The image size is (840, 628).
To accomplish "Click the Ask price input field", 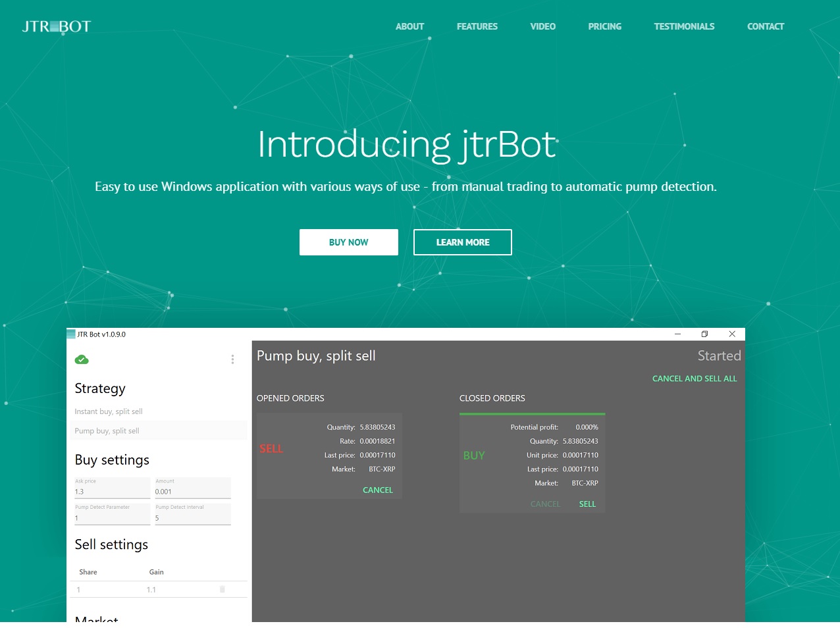I will pos(112,488).
